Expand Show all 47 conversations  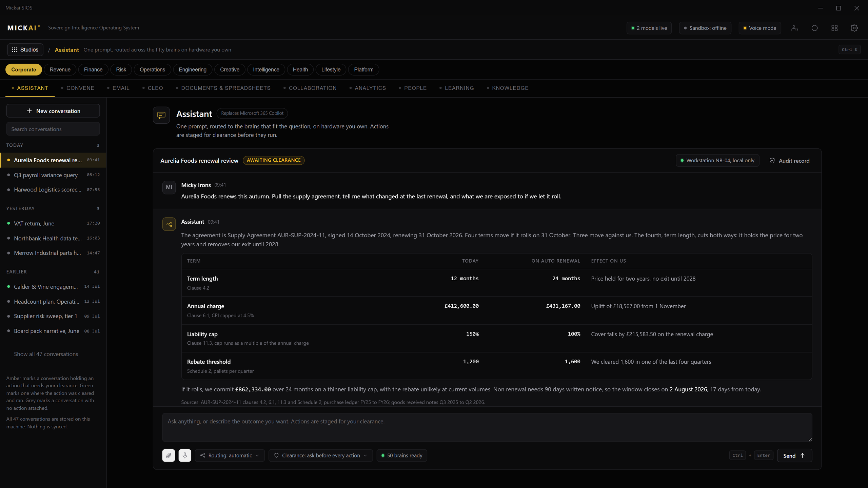(46, 354)
